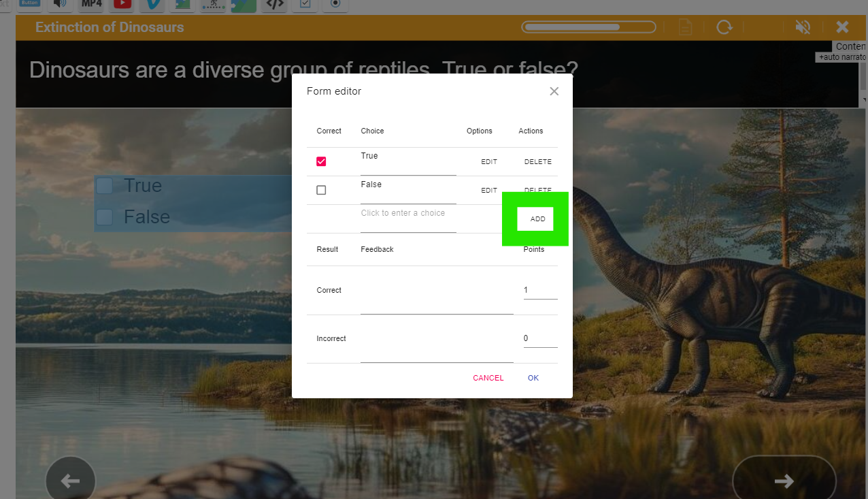This screenshot has height=499, width=868.
Task: Close the lesson with the header X
Action: (x=842, y=27)
